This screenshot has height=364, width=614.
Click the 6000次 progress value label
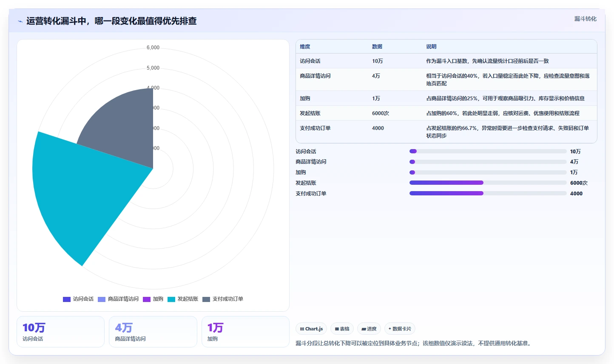(x=579, y=183)
